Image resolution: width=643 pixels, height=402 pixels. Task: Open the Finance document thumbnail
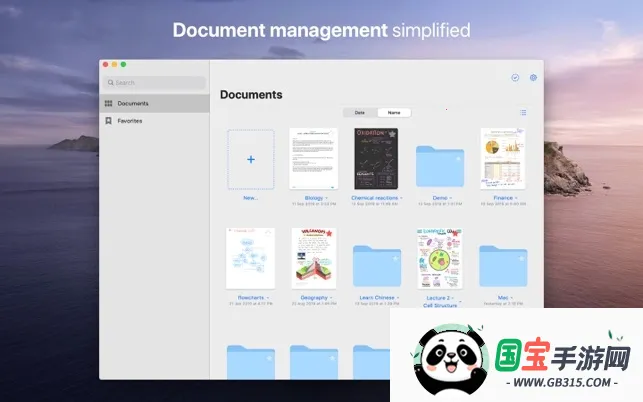503,159
